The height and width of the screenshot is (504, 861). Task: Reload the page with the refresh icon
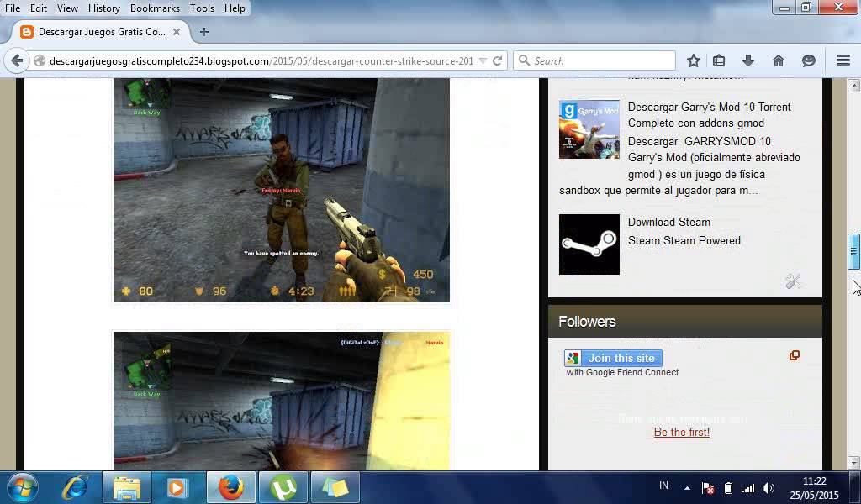pyautogui.click(x=498, y=60)
